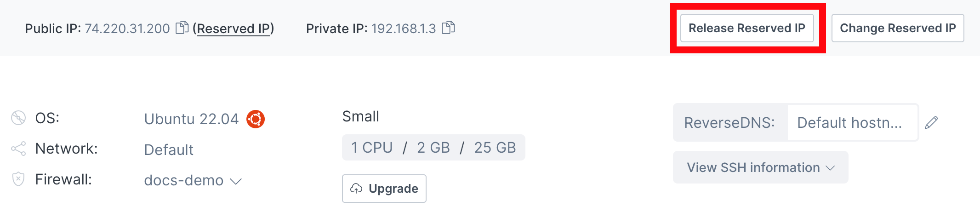The height and width of the screenshot is (218, 980).
Task: Click the Small plan size label
Action: click(x=361, y=116)
